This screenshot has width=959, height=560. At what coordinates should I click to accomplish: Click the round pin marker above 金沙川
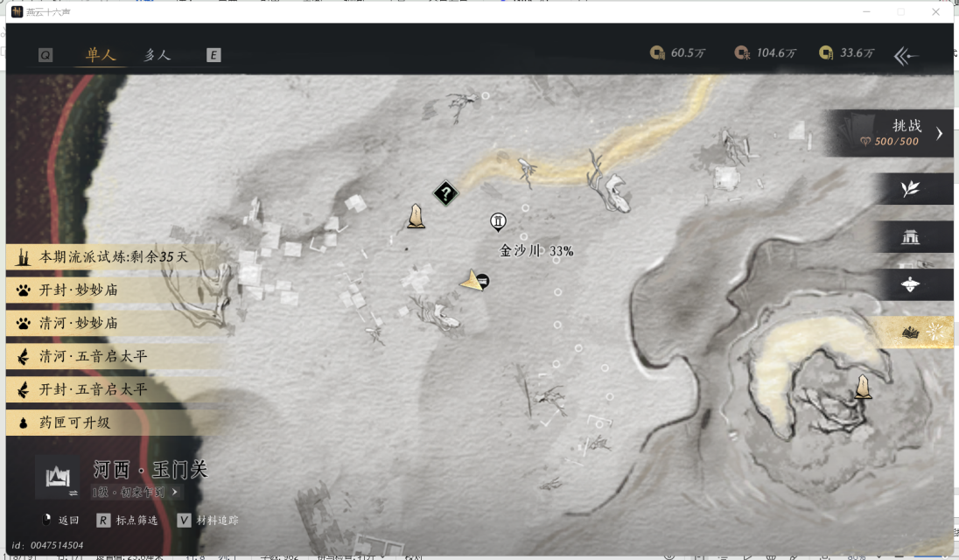click(498, 222)
